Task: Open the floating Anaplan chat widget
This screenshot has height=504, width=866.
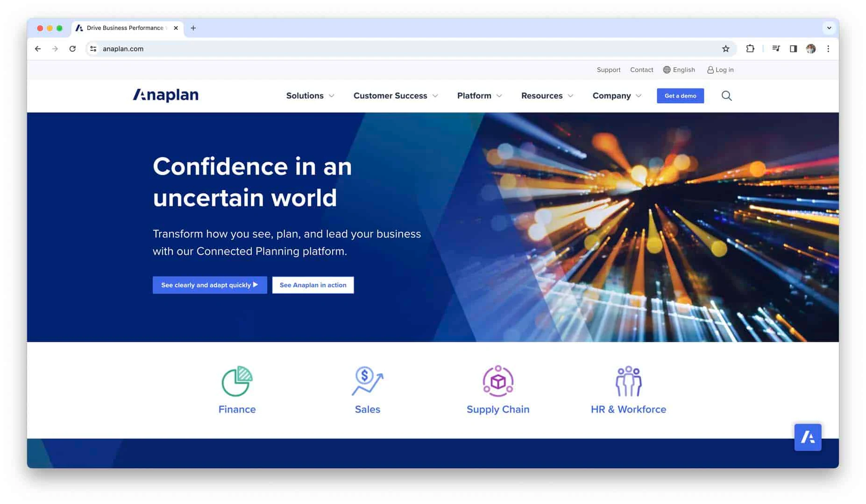Action: point(808,437)
